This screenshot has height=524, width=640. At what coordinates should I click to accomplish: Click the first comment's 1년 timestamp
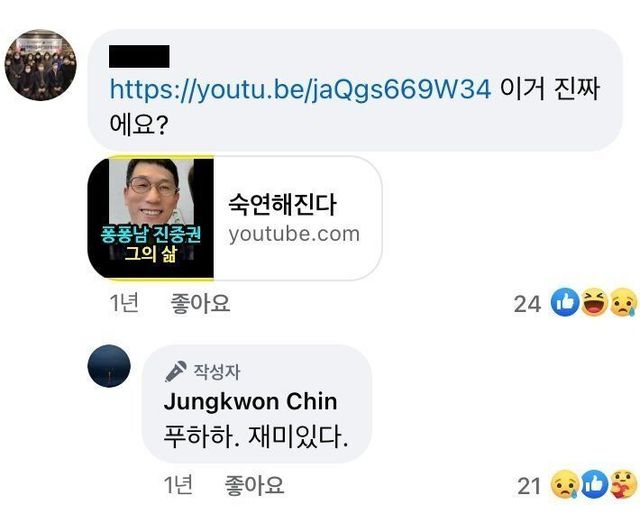123,304
